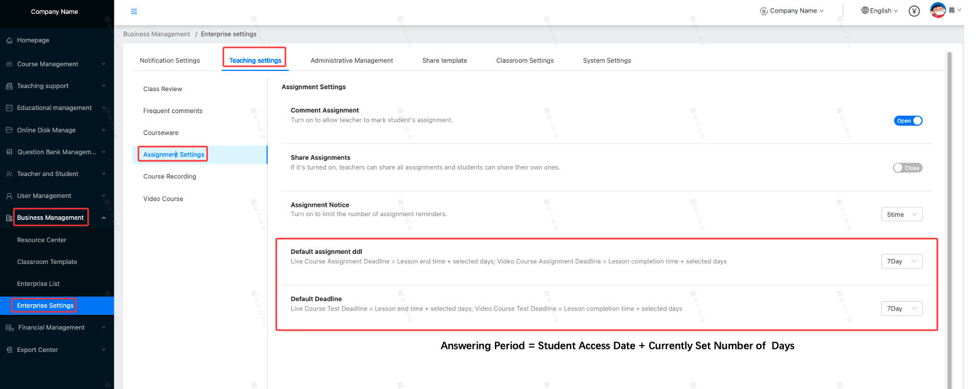Click the globe language icon

[x=865, y=11]
